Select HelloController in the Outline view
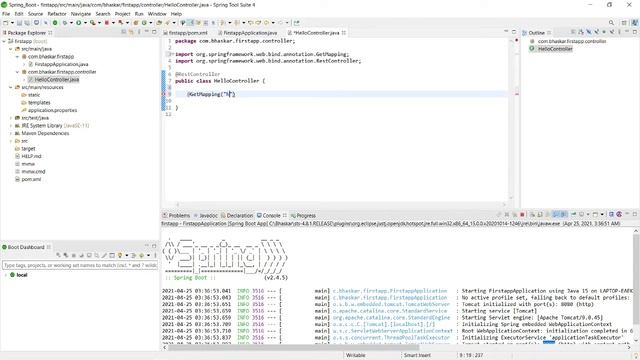 point(555,49)
